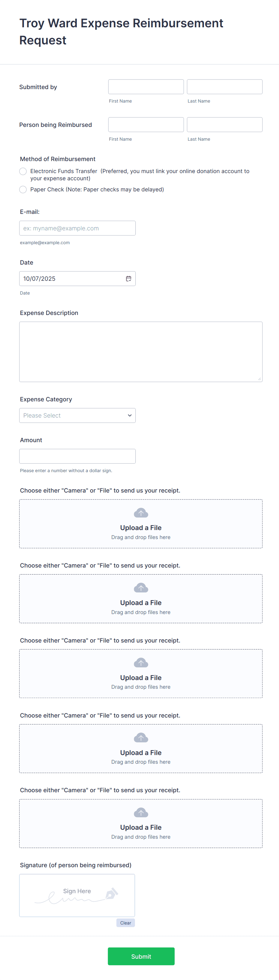Click the fourth upload cloud icon
The height and width of the screenshot is (980, 279).
coord(141,738)
